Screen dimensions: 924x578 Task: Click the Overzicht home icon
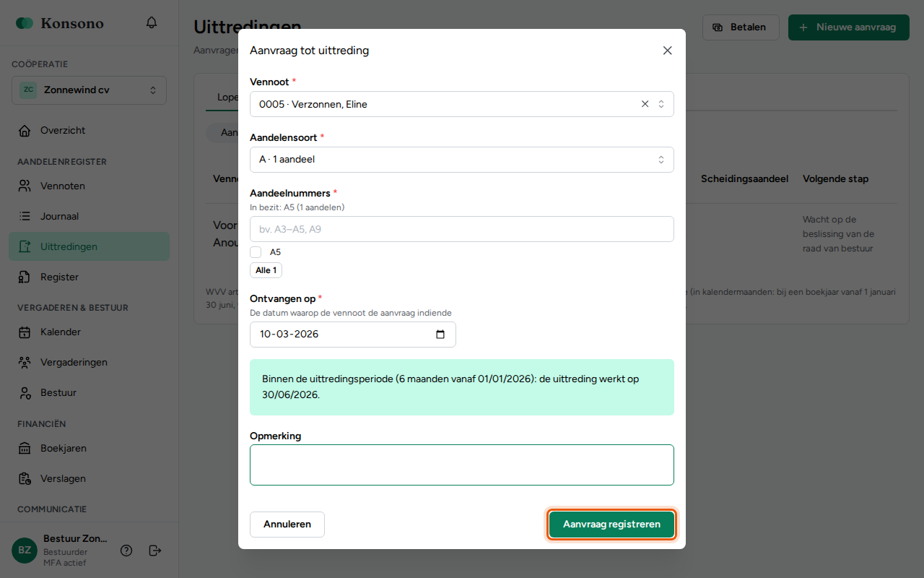point(25,131)
